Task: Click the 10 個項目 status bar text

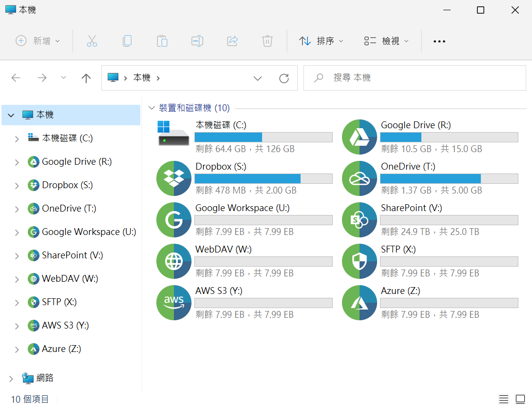Action: 30,400
